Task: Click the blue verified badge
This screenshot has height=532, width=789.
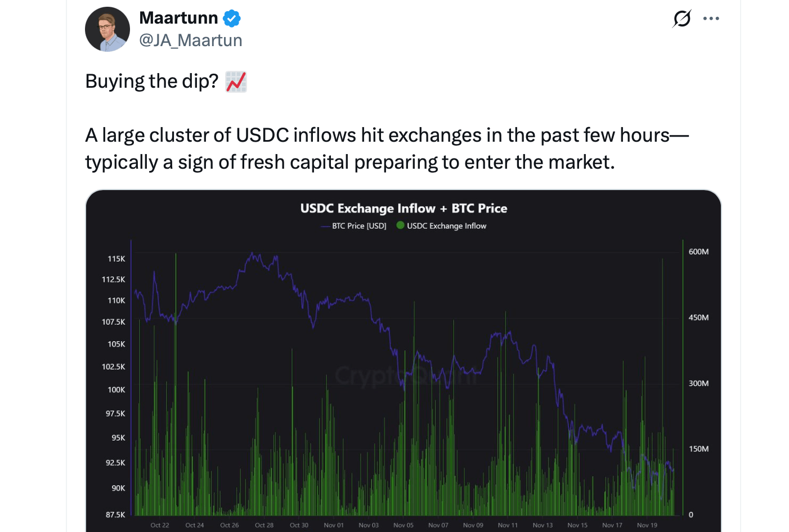Action: click(x=232, y=19)
